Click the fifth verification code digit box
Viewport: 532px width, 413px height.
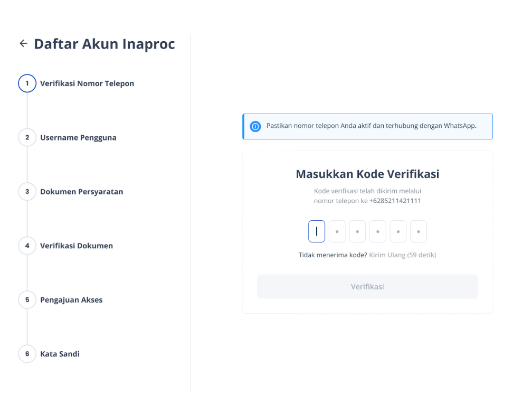pyautogui.click(x=398, y=231)
